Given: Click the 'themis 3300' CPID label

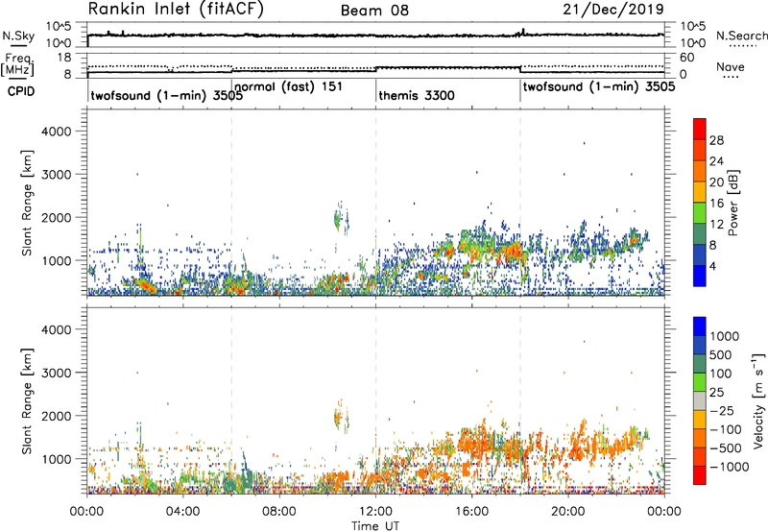Looking at the screenshot, I should pos(417,95).
